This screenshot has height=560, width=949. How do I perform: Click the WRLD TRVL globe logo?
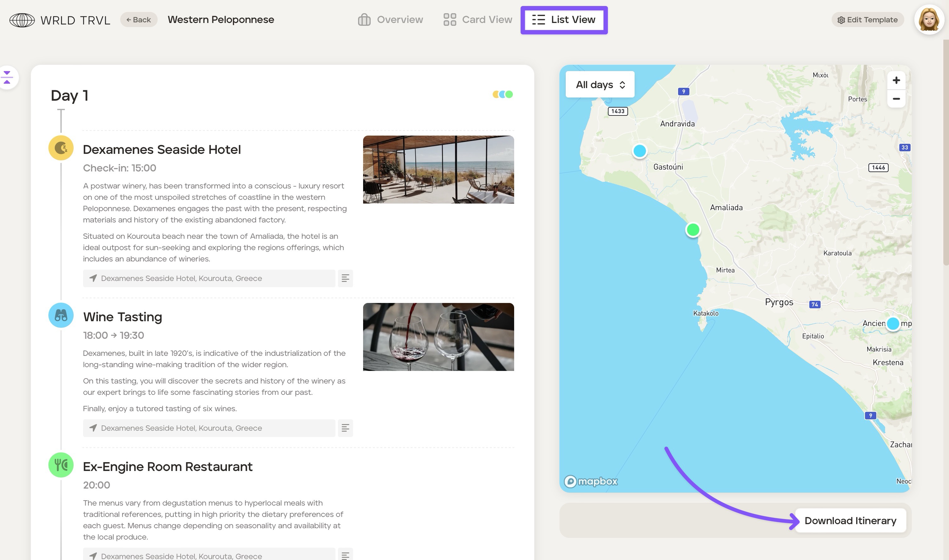coord(22,20)
